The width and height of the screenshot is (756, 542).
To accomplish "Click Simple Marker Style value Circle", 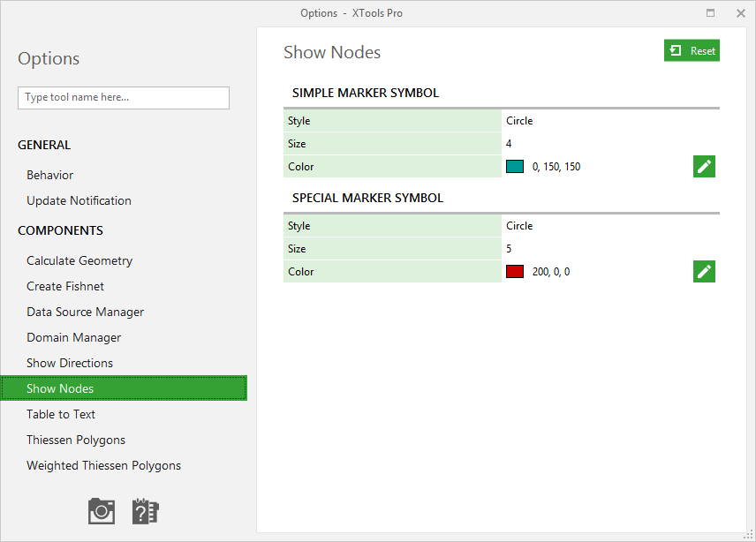I will tap(519, 121).
